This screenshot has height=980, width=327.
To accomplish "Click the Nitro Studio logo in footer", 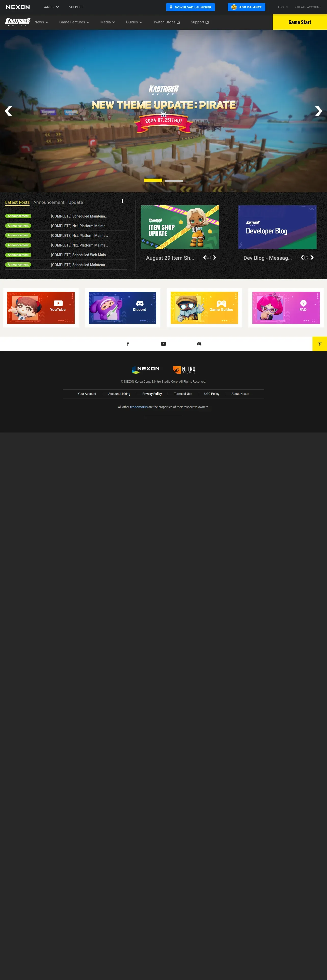I will pos(184,369).
